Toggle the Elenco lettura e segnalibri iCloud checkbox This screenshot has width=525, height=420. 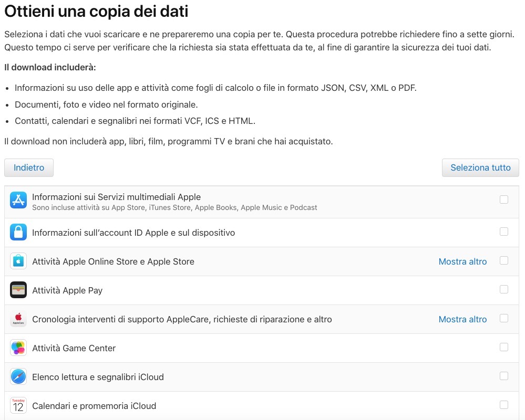pos(504,376)
